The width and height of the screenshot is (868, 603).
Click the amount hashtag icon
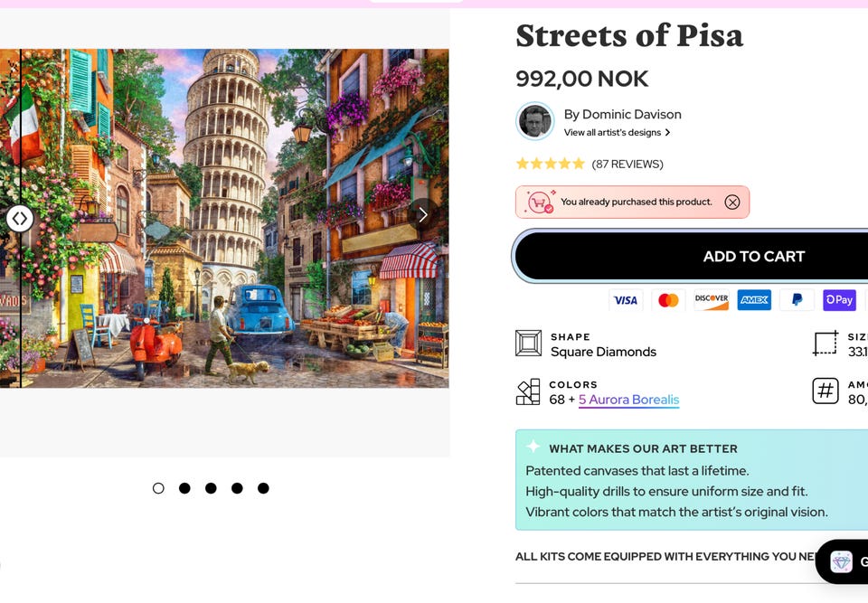(826, 391)
